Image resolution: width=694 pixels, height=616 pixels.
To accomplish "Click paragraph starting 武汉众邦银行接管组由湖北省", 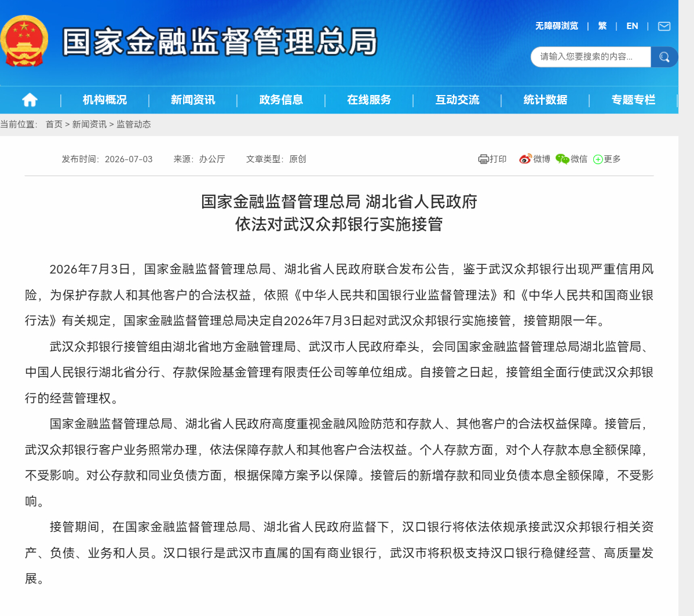I will click(339, 373).
